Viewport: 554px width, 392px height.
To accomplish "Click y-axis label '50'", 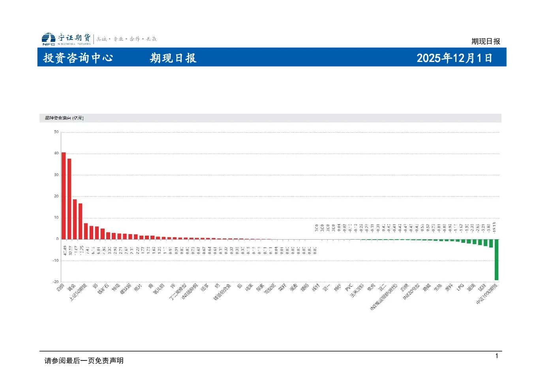I will (56, 132).
